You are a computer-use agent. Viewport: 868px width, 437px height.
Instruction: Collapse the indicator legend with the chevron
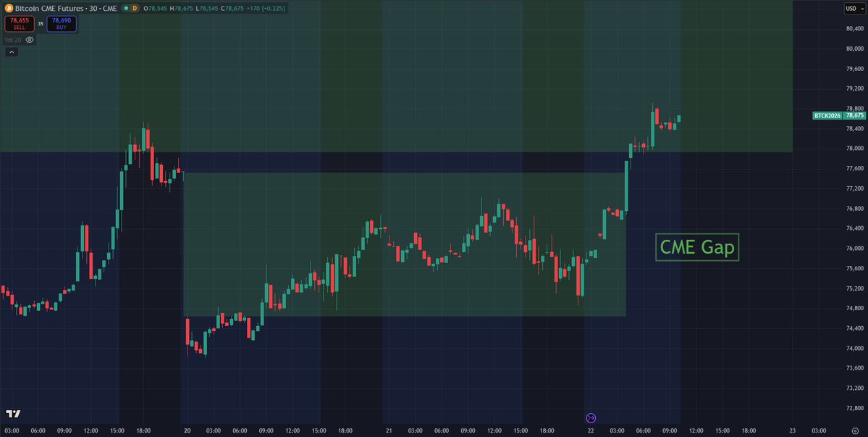click(12, 52)
